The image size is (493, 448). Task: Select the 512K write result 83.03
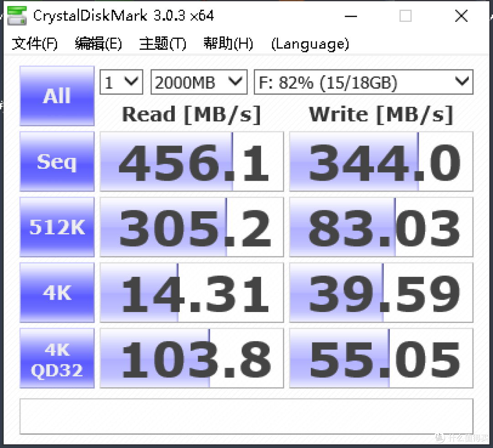click(x=381, y=227)
